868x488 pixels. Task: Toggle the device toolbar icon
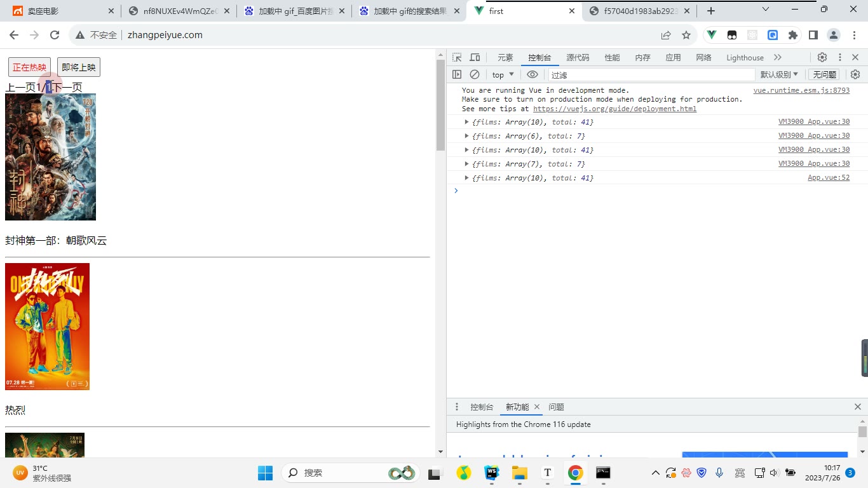(x=475, y=57)
